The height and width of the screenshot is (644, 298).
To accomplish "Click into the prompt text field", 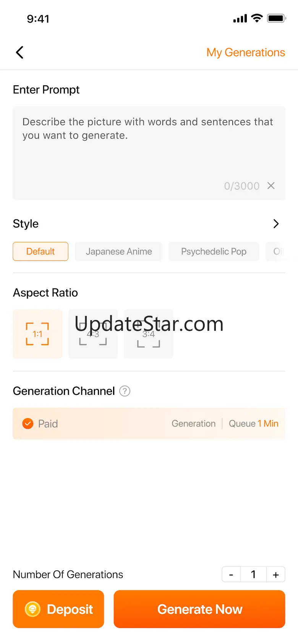I will click(149, 153).
